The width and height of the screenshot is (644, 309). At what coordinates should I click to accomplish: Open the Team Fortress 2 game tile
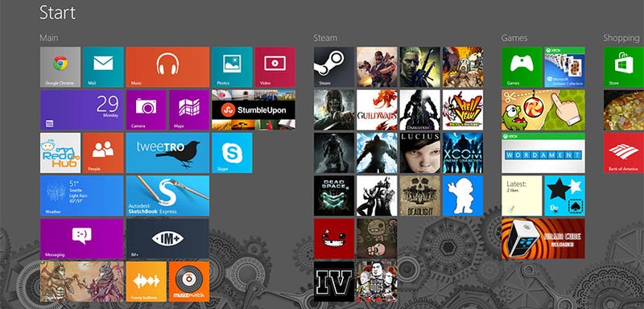(377, 67)
